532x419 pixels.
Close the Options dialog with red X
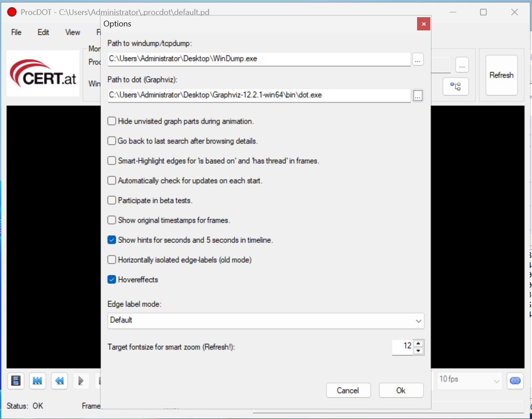pos(423,24)
